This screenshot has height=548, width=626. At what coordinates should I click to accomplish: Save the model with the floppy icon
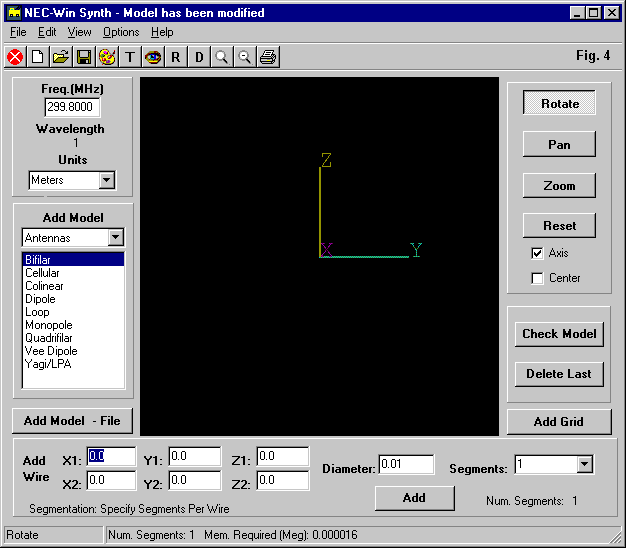pyautogui.click(x=84, y=57)
